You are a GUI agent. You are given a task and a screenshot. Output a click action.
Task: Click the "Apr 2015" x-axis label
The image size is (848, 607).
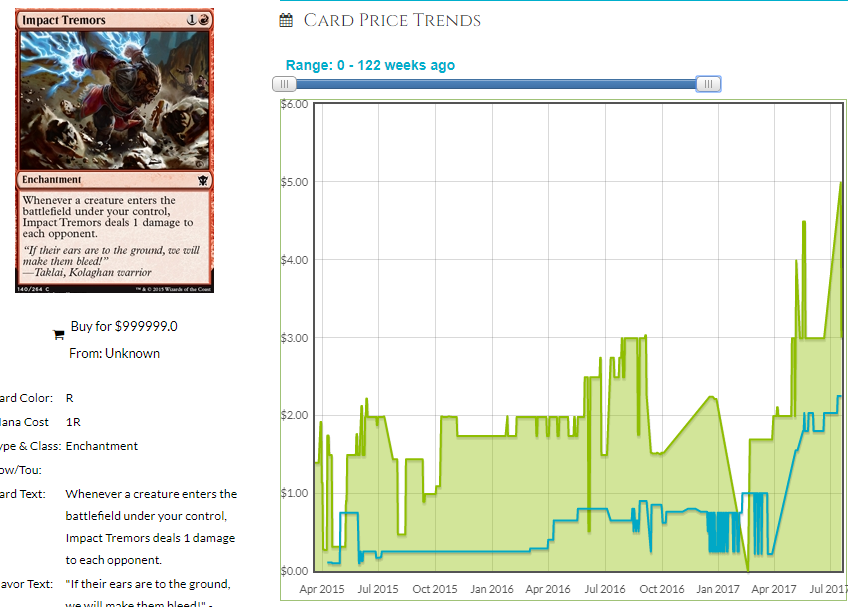pyautogui.click(x=322, y=589)
